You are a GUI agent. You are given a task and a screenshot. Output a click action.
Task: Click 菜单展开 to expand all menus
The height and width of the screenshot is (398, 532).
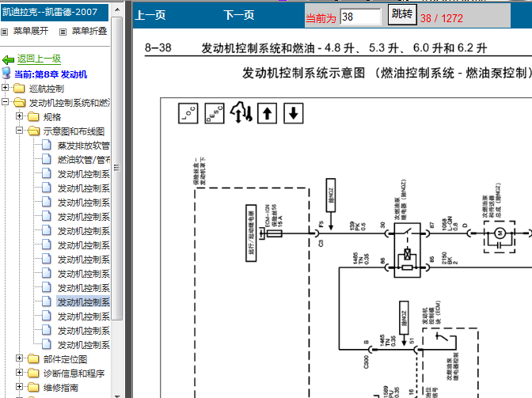point(31,31)
